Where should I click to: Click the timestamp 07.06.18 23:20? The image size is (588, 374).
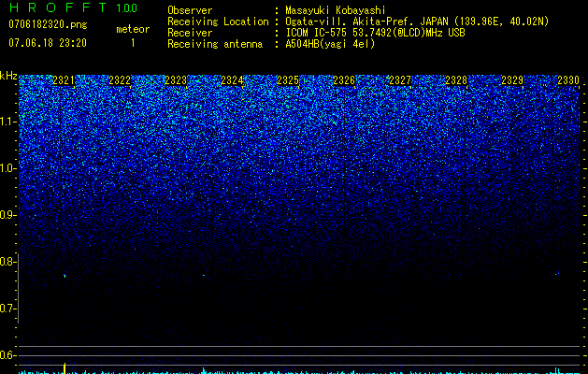point(48,43)
